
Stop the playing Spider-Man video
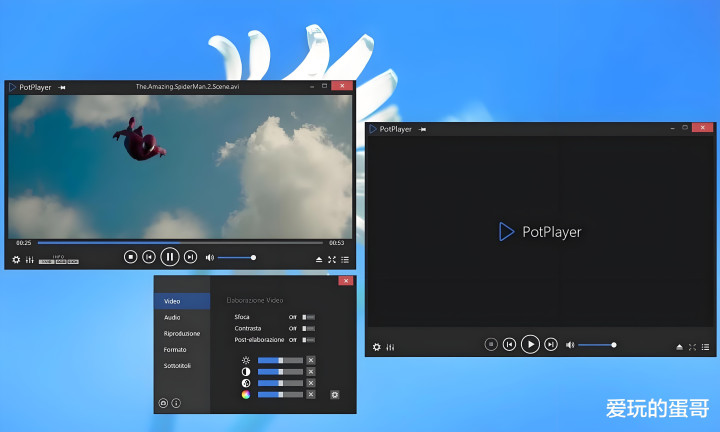pyautogui.click(x=130, y=257)
